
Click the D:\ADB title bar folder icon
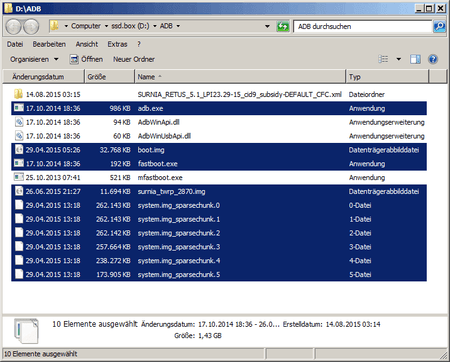tap(9, 8)
